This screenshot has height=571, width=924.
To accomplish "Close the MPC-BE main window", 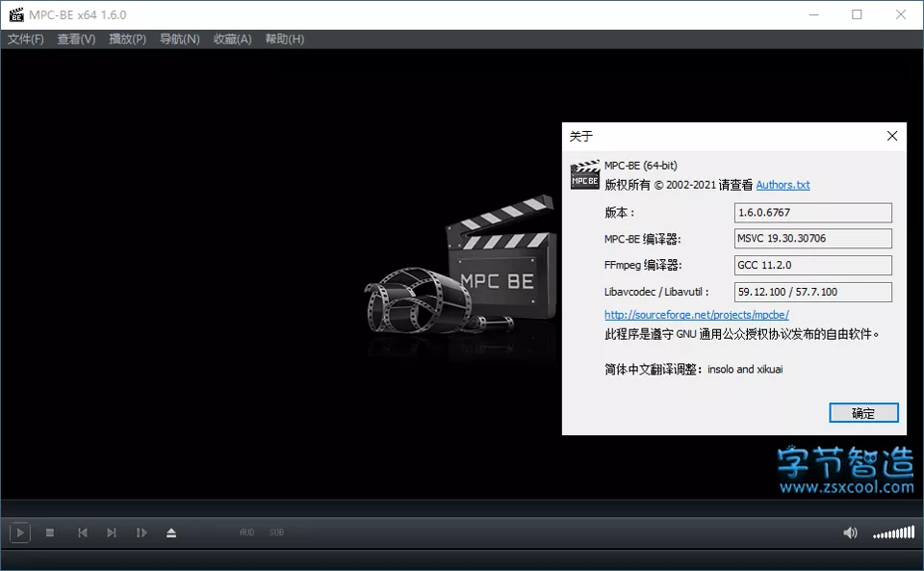I will 901,14.
